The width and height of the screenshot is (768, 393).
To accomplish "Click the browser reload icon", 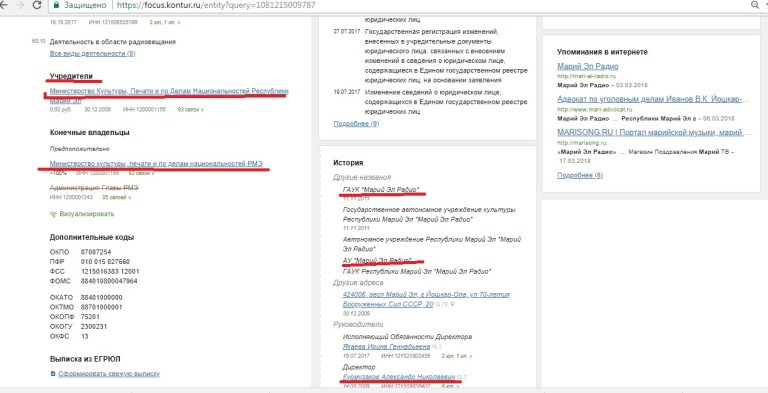I will [x=37, y=5].
